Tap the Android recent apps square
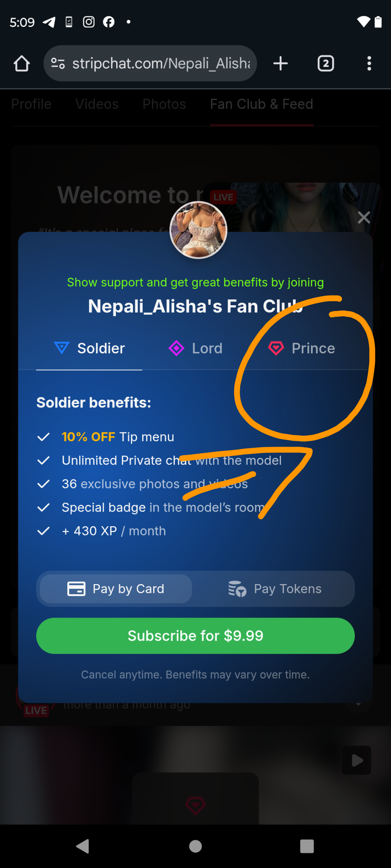Image resolution: width=391 pixels, height=868 pixels. pyautogui.click(x=307, y=846)
